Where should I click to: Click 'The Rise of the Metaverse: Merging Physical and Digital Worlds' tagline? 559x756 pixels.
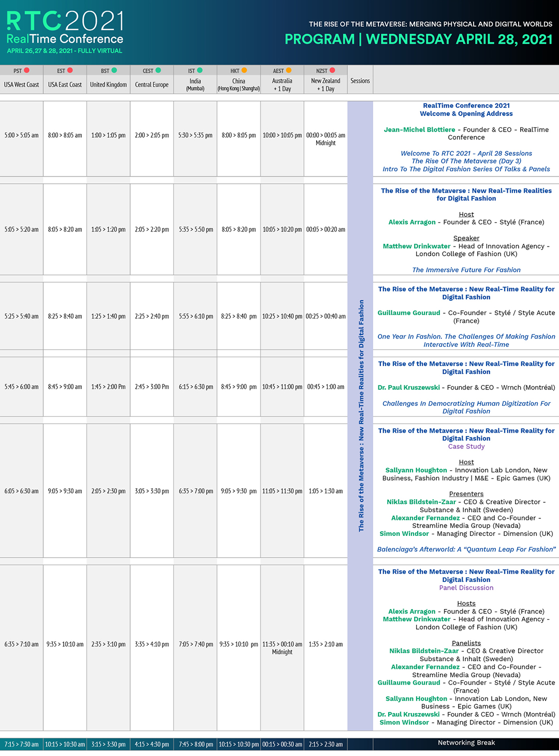[x=431, y=24]
